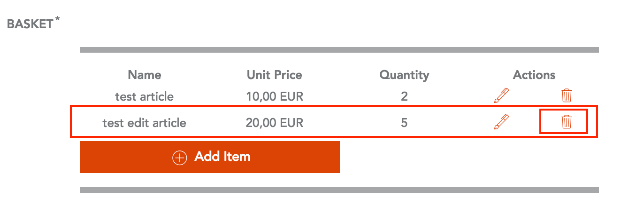Click quantity value 2 of test article

[404, 97]
